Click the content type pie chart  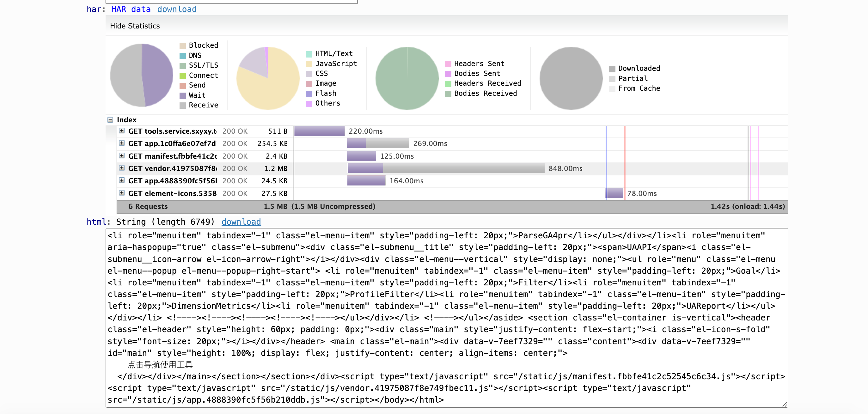tap(268, 78)
